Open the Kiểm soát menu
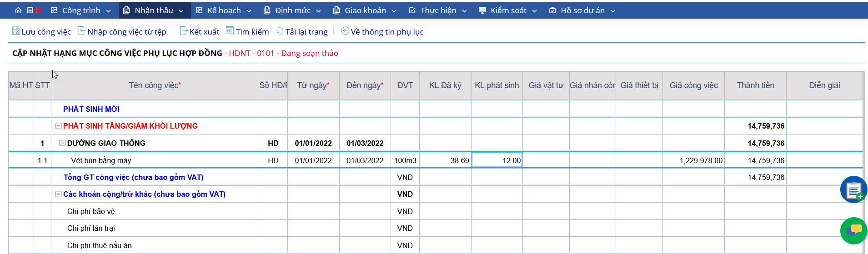This screenshot has height=254, width=868. (508, 10)
